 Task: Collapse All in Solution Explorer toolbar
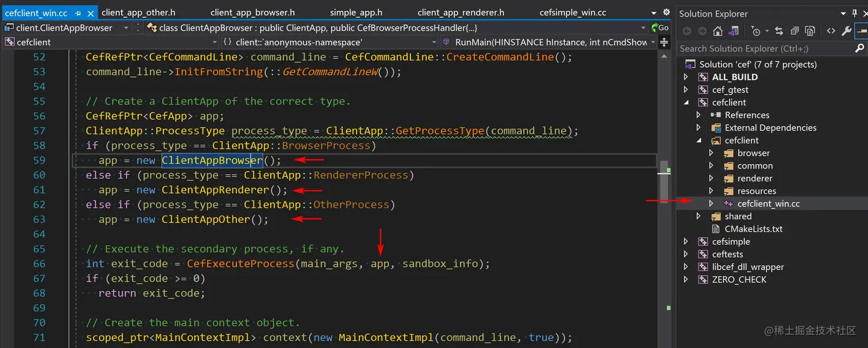(x=795, y=31)
